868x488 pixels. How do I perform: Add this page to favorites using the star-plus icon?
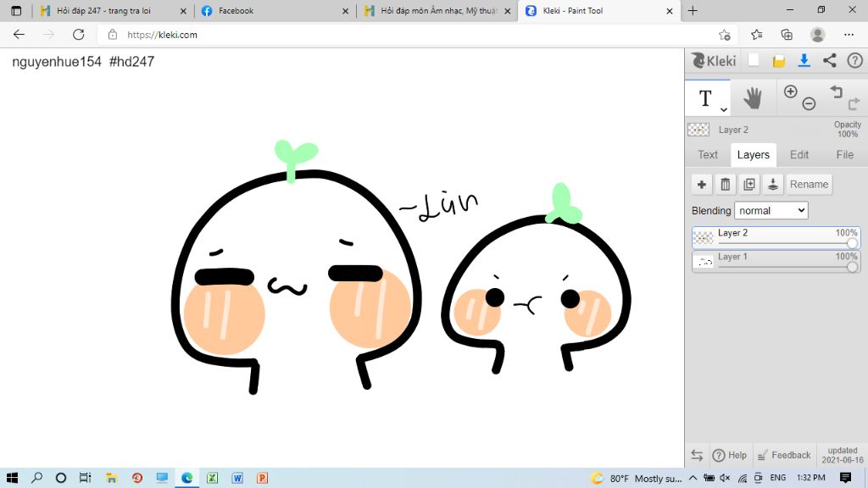point(724,35)
